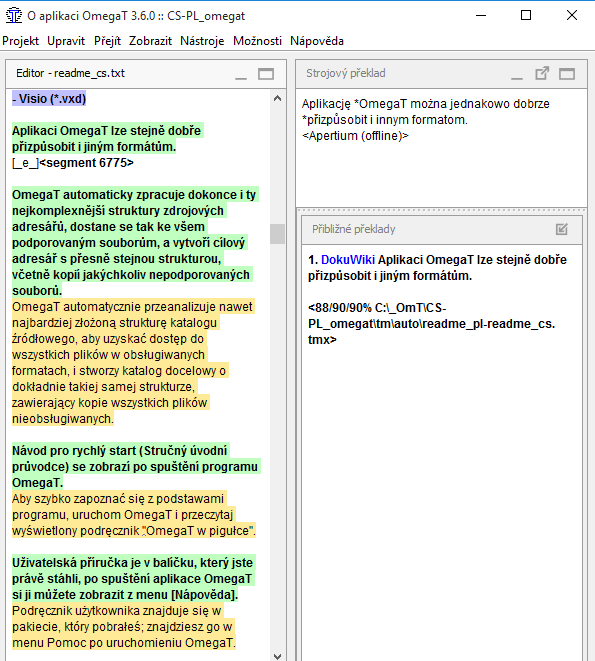The height and width of the screenshot is (661, 595).
Task: Click the DokuWiki text in fuzzy match
Action: (x=347, y=260)
